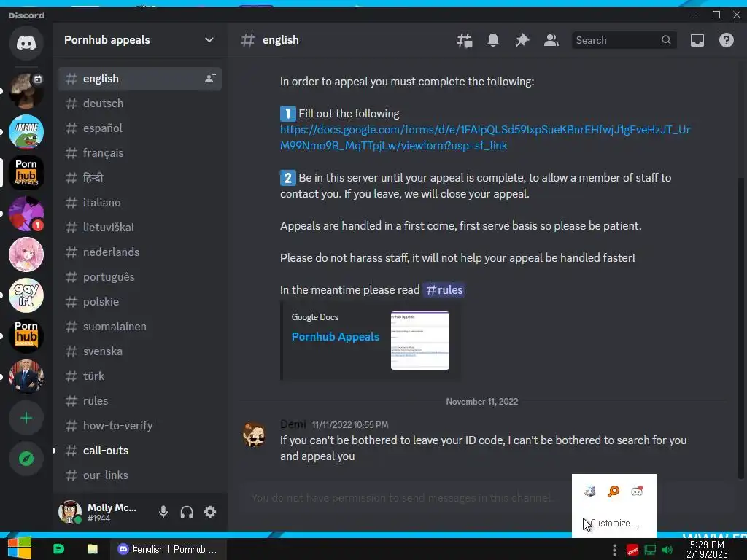Open Pornhub Appeals embed title link

336,337
